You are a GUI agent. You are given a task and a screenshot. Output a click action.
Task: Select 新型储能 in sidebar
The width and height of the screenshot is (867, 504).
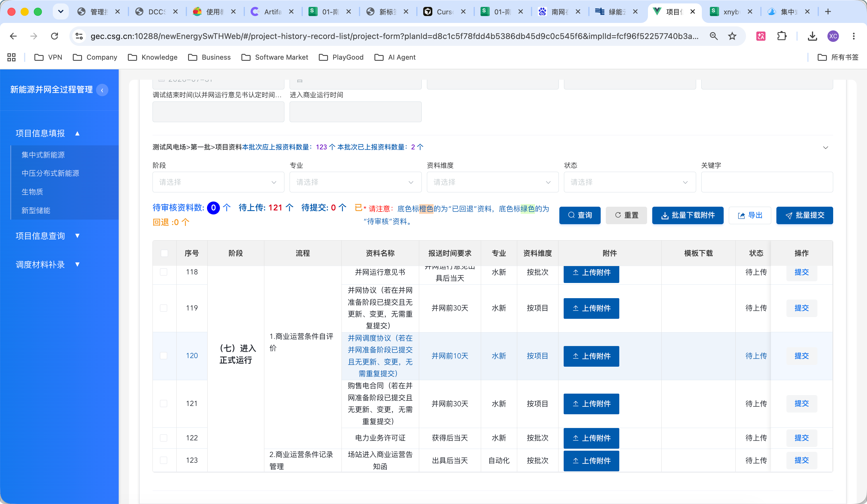tap(36, 210)
